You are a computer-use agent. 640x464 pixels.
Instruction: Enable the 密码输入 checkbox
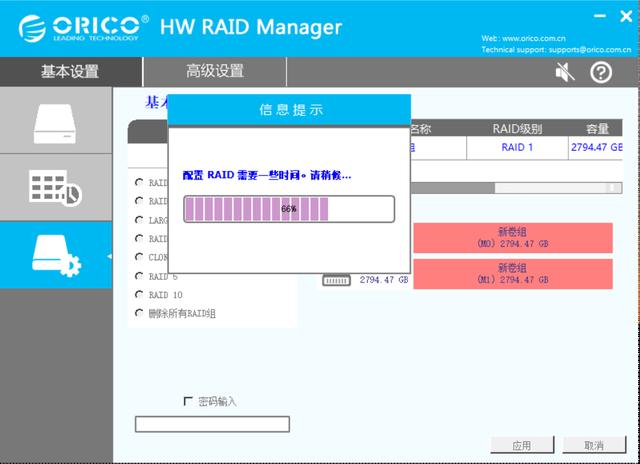click(x=188, y=401)
